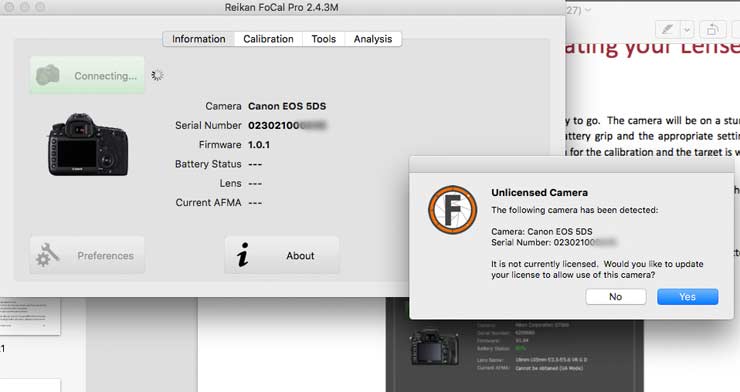Click the loading spinner beside Connecting
Viewport: 740px width, 392px height.
pos(157,75)
